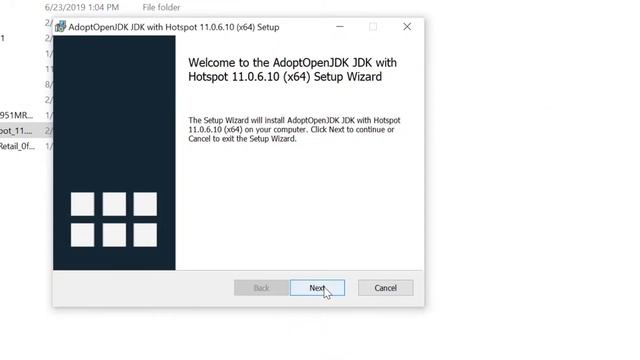This screenshot has height=360, width=640.
Task: Select the 'File folder' type cell in File Explorer
Action: tap(161, 7)
